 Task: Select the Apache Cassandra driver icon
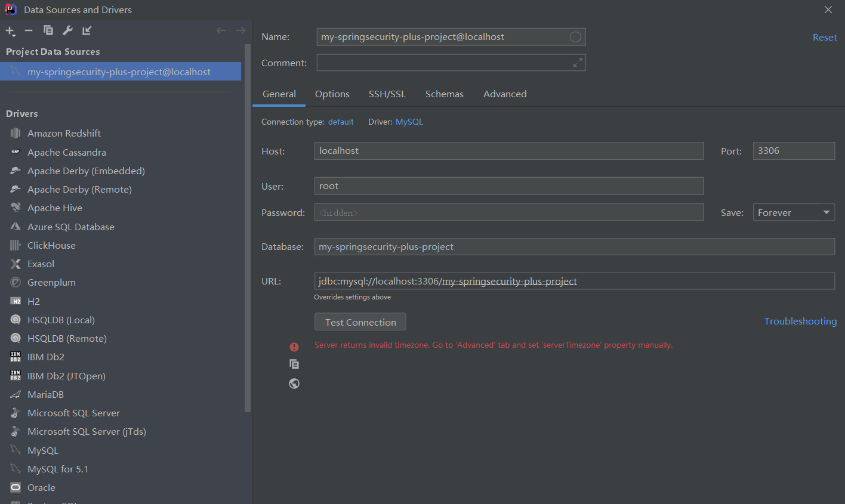tap(16, 152)
